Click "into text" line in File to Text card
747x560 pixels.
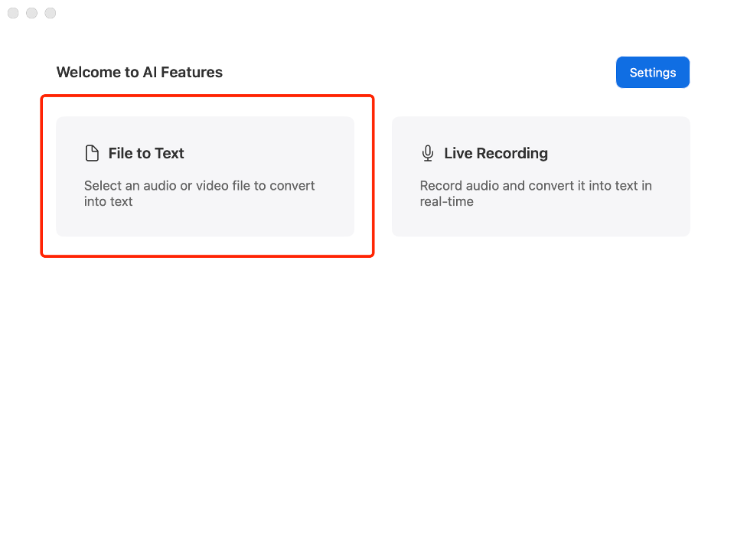point(108,202)
